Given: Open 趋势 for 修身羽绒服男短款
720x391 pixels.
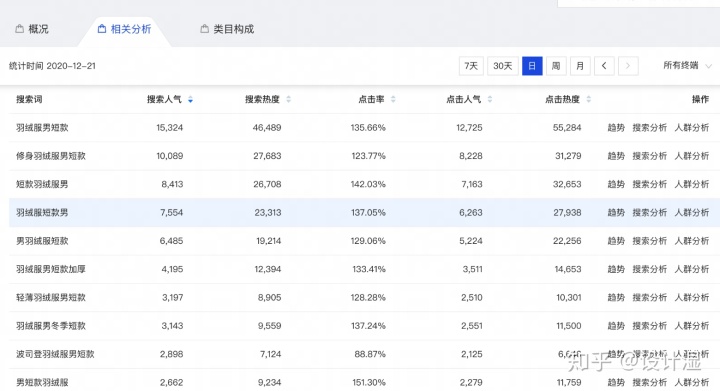Looking at the screenshot, I should click(x=616, y=156).
